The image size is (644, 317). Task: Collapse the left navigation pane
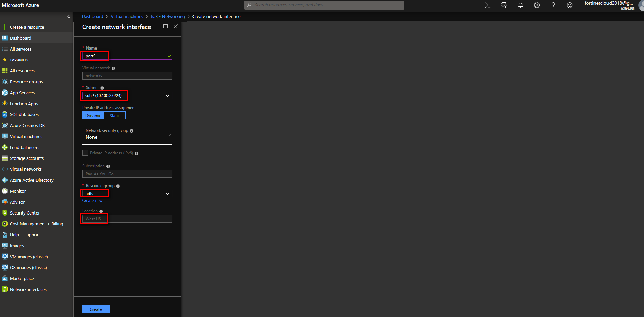pos(68,16)
